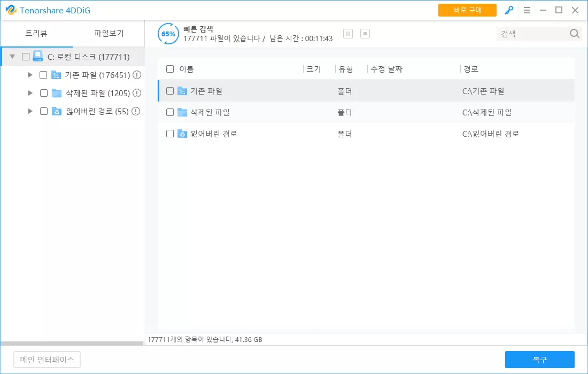This screenshot has width=588, height=374.
Task: Click the 바로 구매 button
Action: (x=467, y=10)
